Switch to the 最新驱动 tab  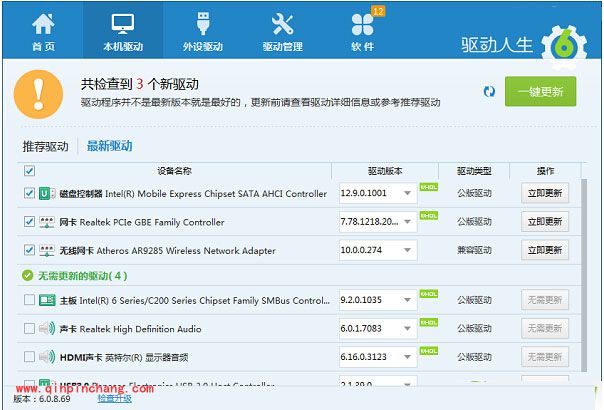pos(109,146)
